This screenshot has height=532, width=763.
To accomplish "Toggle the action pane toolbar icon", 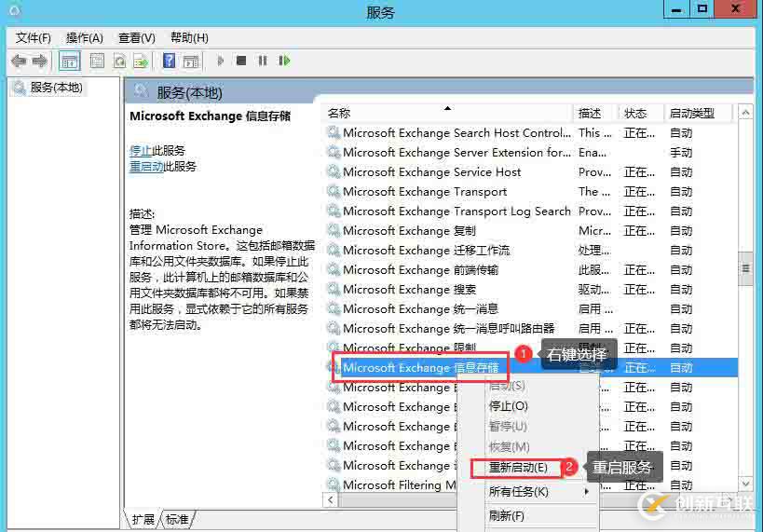I will coord(191,61).
